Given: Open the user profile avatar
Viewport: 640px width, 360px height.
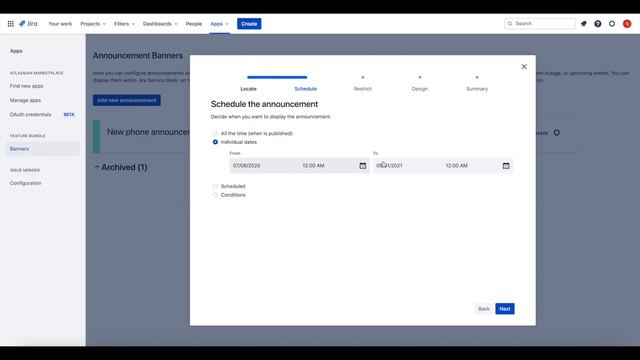Looking at the screenshot, I should click(627, 24).
